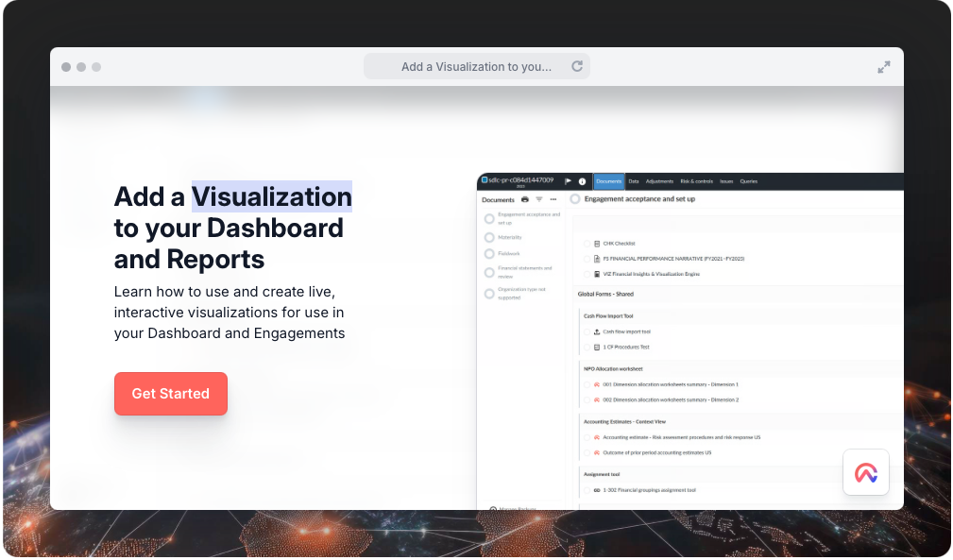Image resolution: width=953 pixels, height=560 pixels.
Task: Click the 1 CF Procedures Test form icon
Action: tap(597, 348)
